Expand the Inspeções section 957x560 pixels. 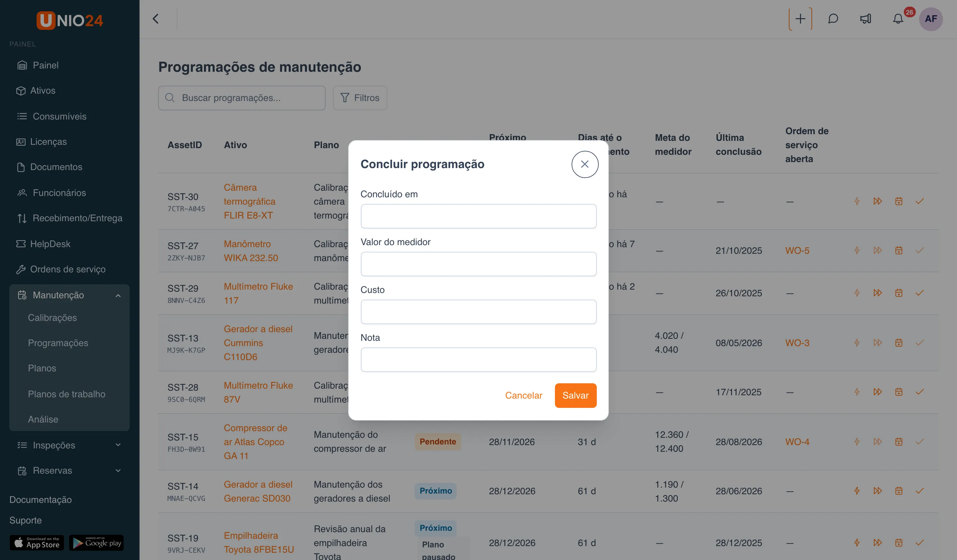point(69,445)
